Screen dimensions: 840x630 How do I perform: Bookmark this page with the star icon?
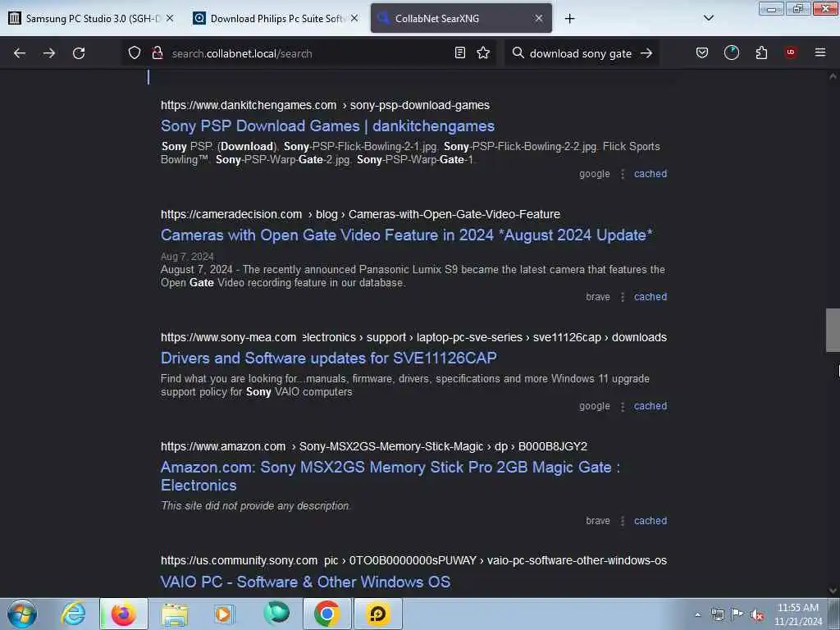(483, 52)
